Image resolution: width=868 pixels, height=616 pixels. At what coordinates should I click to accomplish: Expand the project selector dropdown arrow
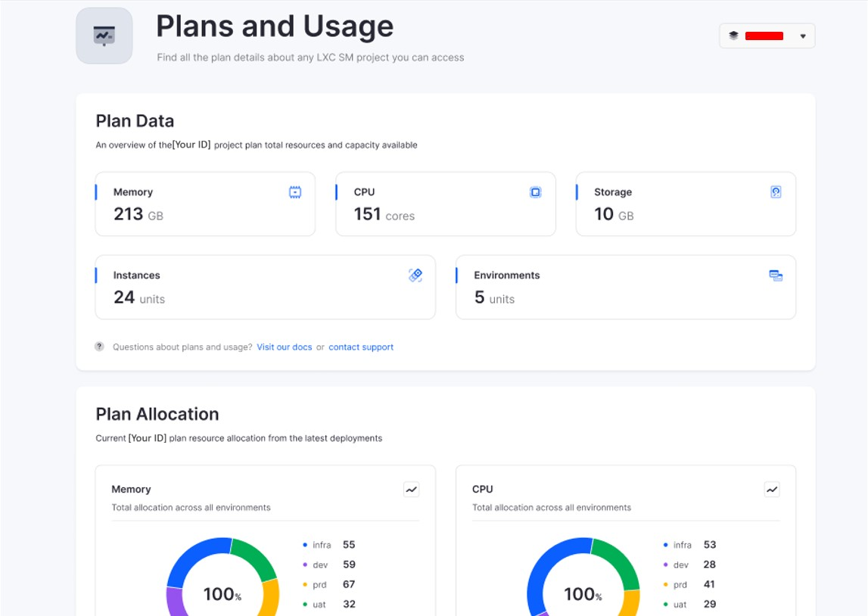coord(803,36)
